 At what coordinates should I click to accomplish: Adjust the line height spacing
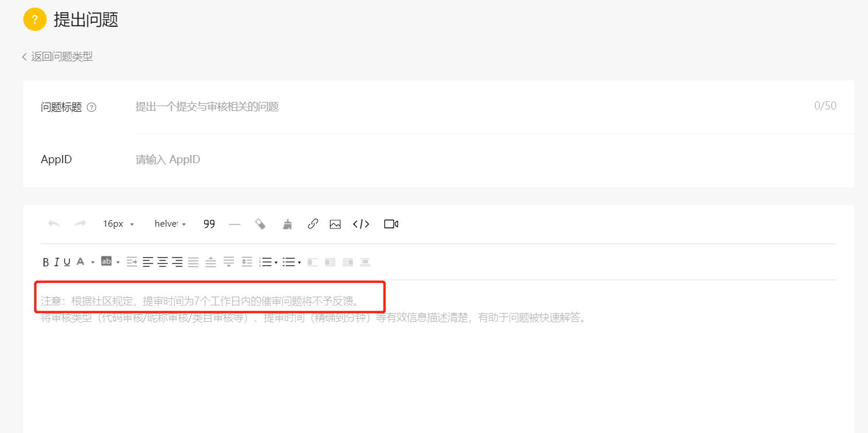[247, 262]
